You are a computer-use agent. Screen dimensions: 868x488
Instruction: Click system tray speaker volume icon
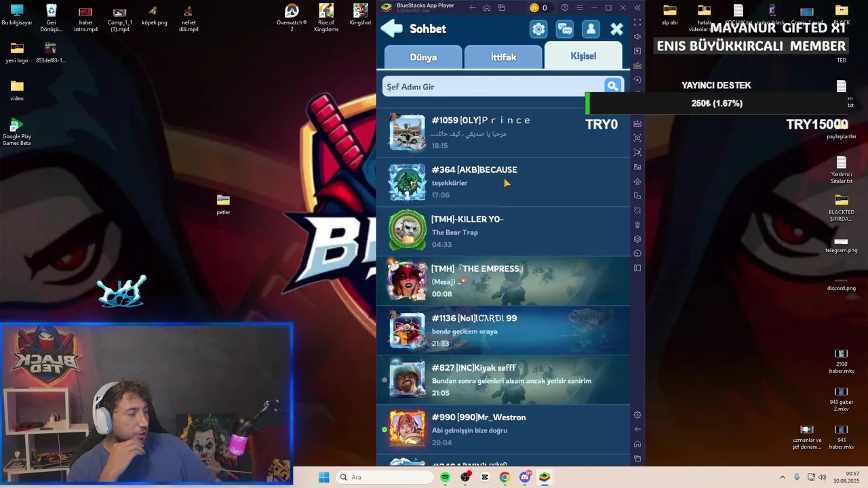822,477
